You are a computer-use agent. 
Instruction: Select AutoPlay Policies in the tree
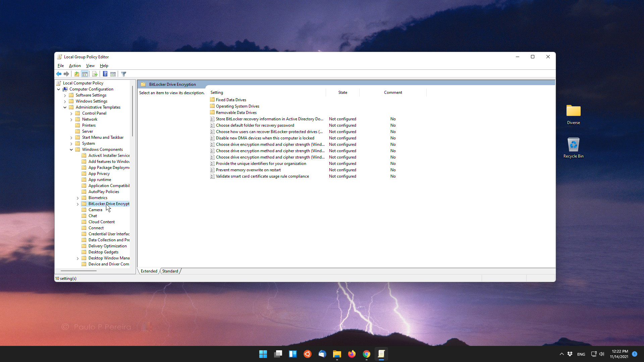(104, 192)
